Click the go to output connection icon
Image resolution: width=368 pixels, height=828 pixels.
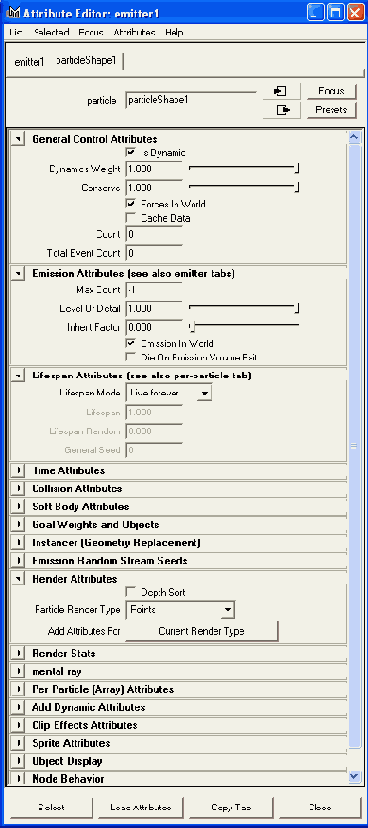(x=280, y=110)
